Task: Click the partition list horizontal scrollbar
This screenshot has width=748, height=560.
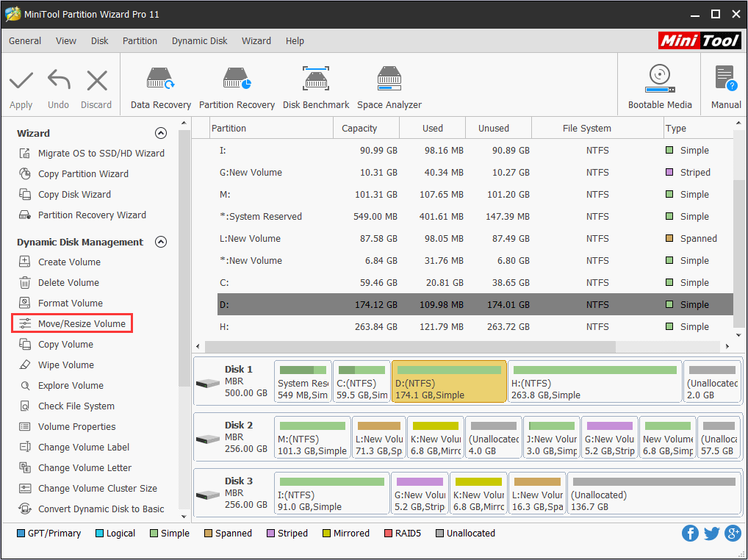Action: pyautogui.click(x=410, y=346)
